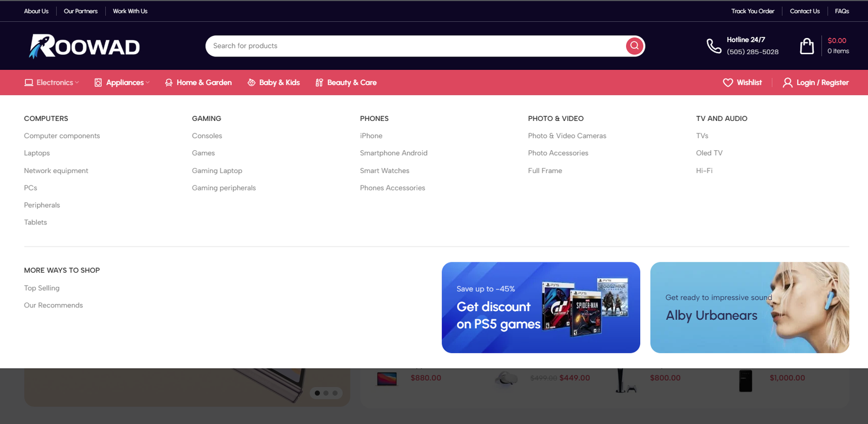Click the phone hotline icon

(x=713, y=46)
